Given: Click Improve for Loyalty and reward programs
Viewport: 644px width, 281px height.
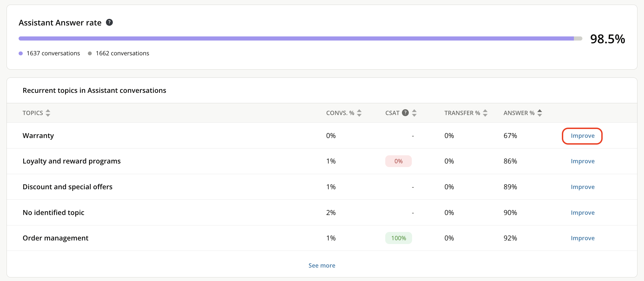Looking at the screenshot, I should (x=582, y=161).
